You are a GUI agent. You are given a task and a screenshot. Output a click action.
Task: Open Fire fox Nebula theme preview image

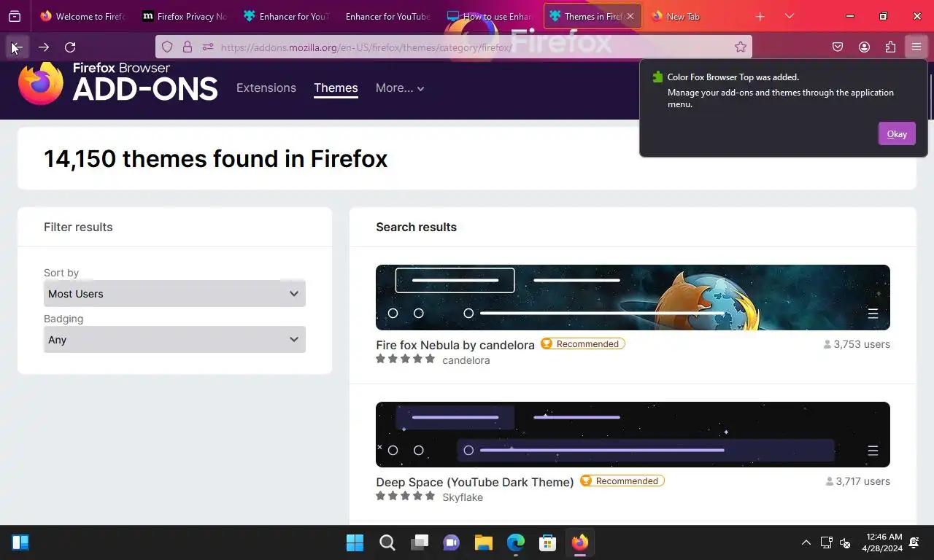(x=633, y=297)
